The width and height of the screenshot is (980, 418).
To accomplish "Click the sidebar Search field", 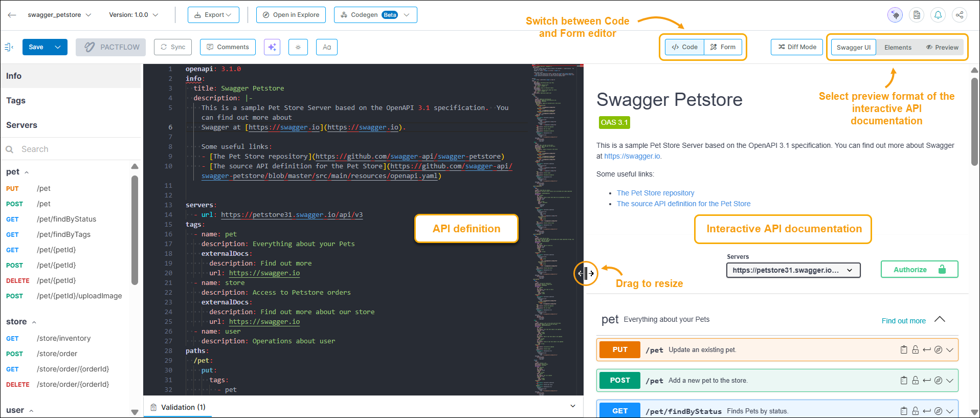I will click(x=72, y=149).
